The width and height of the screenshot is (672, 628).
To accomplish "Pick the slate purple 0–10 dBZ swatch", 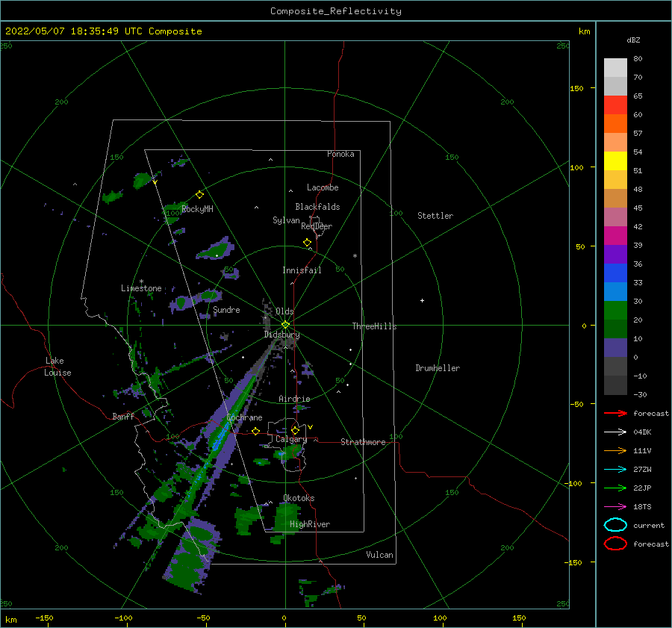I will click(615, 348).
